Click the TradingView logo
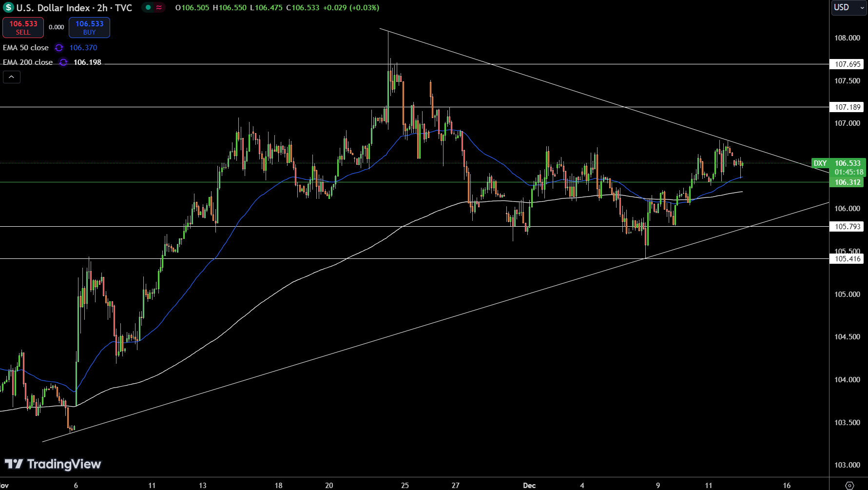 tap(53, 464)
